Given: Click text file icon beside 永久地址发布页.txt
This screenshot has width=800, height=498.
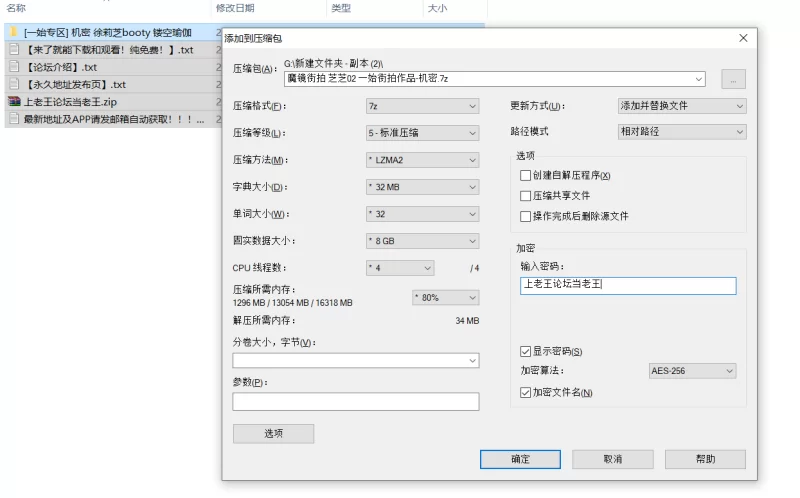Looking at the screenshot, I should [x=14, y=84].
